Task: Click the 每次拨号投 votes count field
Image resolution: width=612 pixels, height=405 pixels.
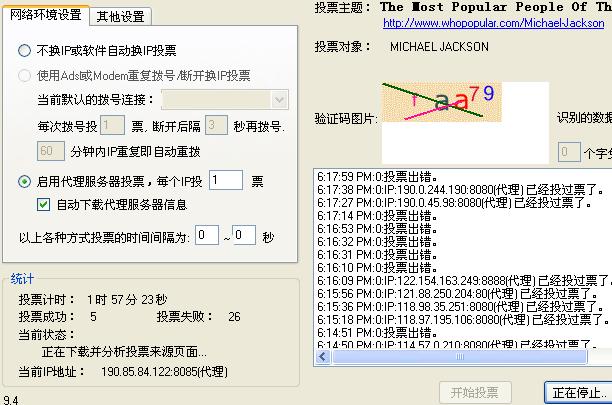Action: [112, 126]
